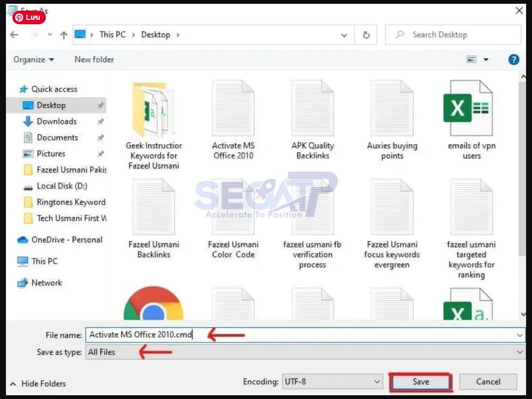
Task: Click the up one level arrow
Action: point(63,34)
